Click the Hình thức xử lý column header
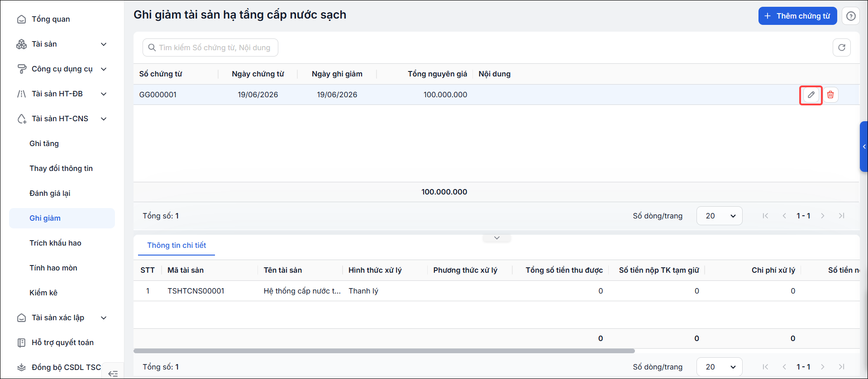Image resolution: width=868 pixels, height=379 pixels. [375, 270]
